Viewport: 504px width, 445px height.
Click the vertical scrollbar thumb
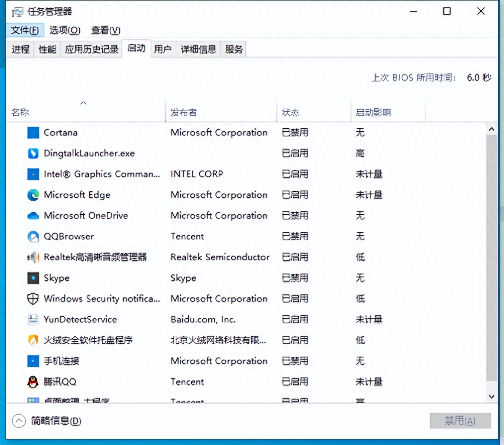click(492, 258)
